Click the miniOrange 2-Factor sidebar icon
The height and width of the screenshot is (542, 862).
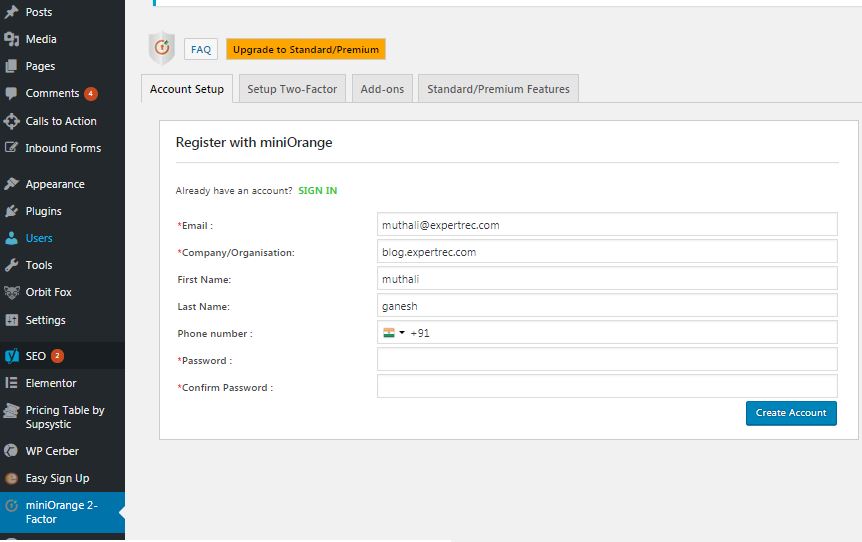coord(11,505)
